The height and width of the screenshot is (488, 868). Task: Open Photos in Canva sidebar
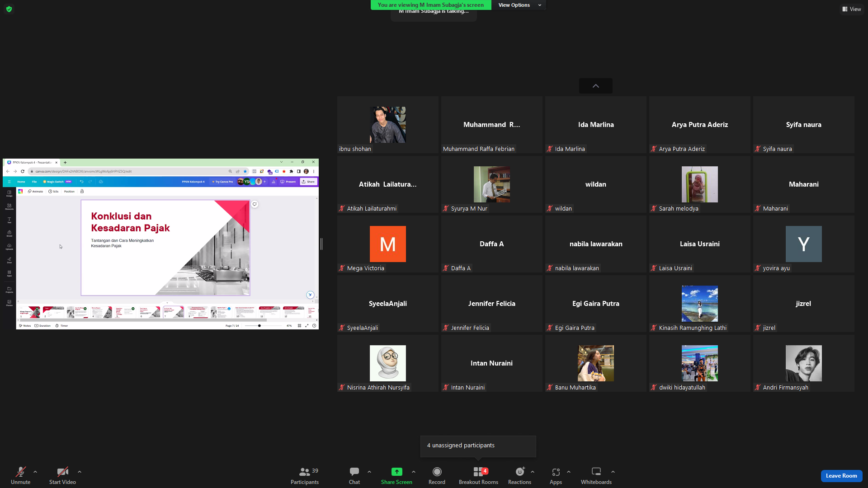(x=9, y=303)
